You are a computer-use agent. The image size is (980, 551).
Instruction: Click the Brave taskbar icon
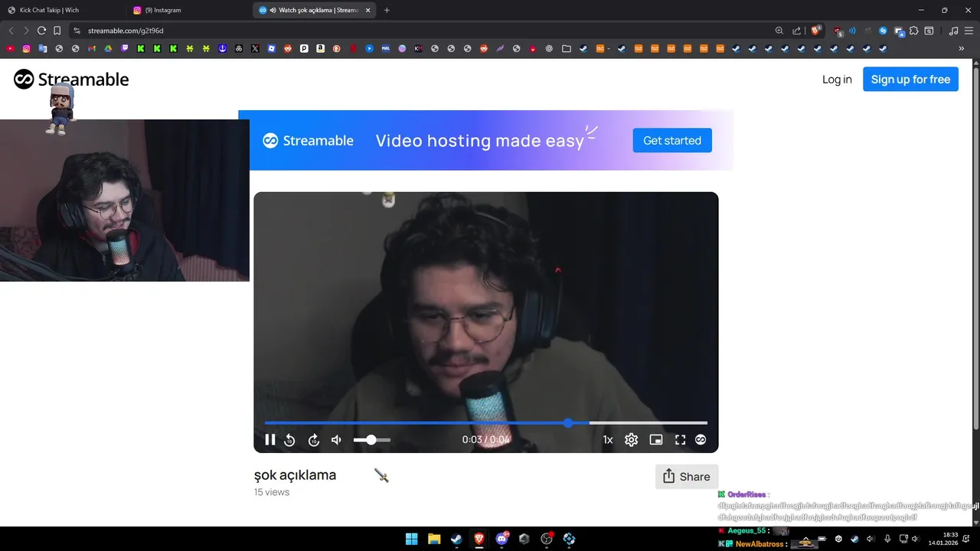[x=479, y=539]
